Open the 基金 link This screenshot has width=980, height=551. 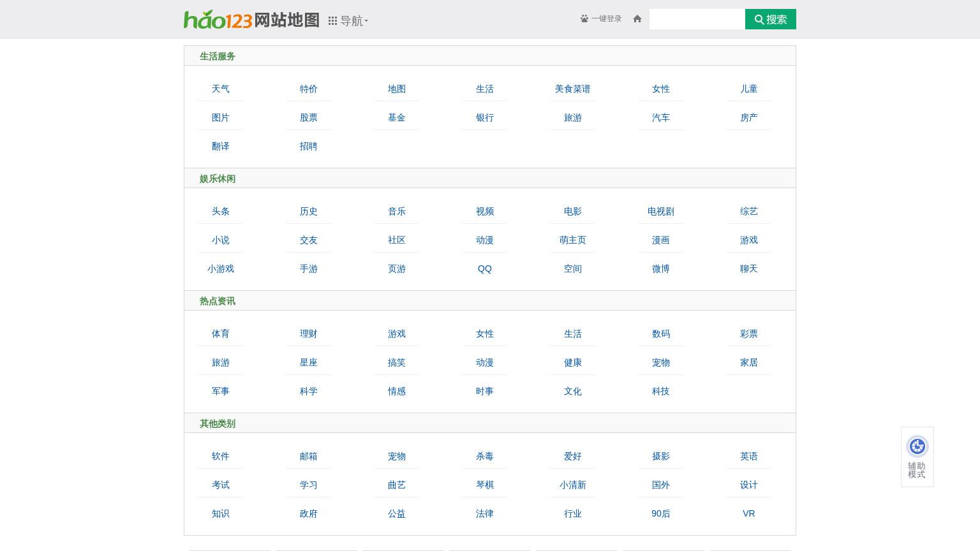[397, 117]
